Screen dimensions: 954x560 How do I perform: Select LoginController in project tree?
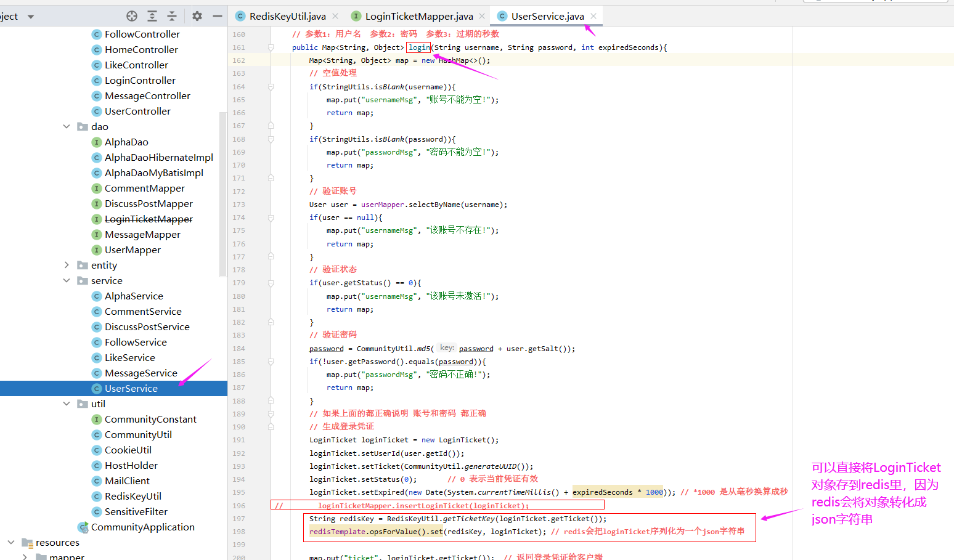pos(140,80)
